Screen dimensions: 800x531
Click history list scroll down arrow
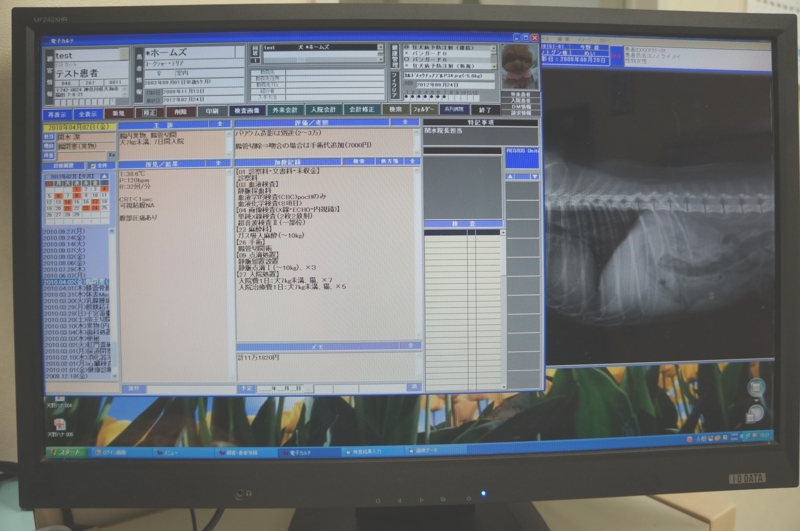pos(114,376)
